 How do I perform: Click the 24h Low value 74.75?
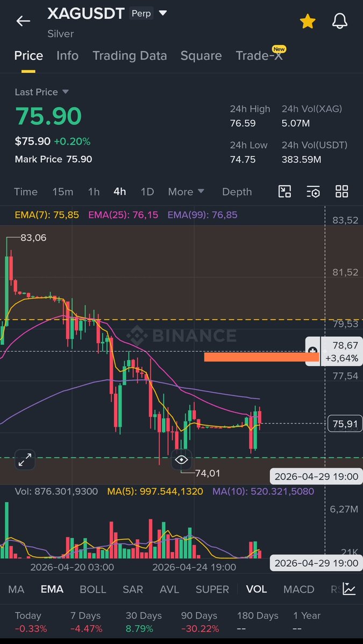(x=243, y=160)
